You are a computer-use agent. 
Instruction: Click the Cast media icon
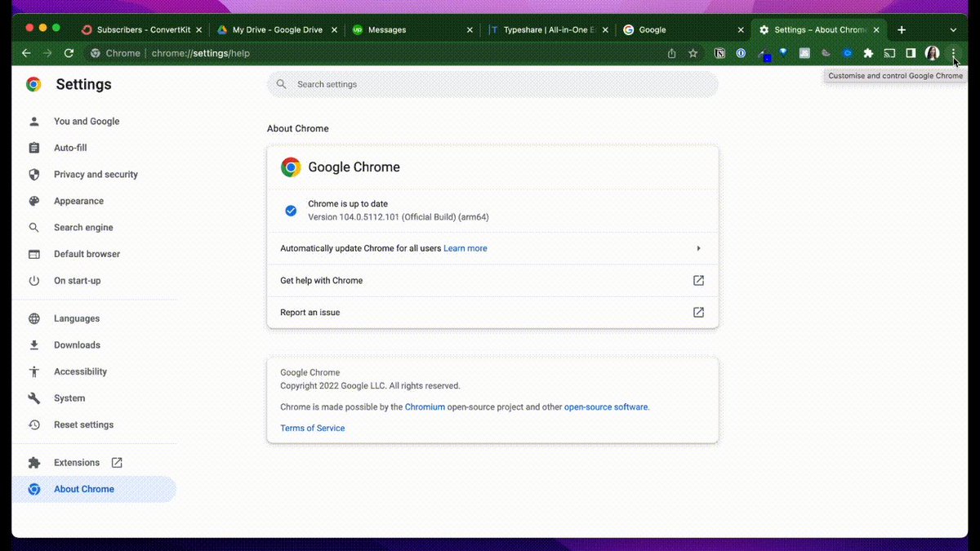tap(889, 53)
